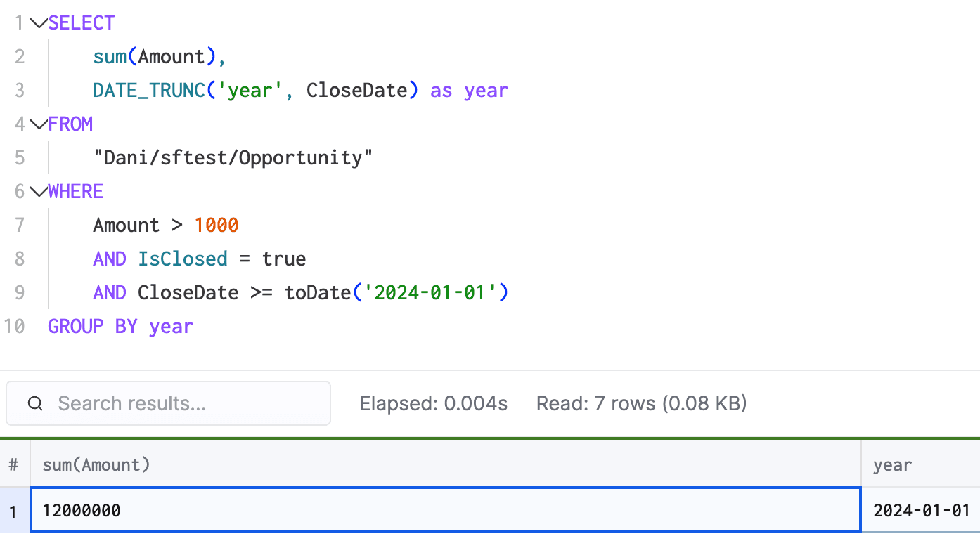The image size is (980, 548).
Task: Click the # column header
Action: (14, 464)
